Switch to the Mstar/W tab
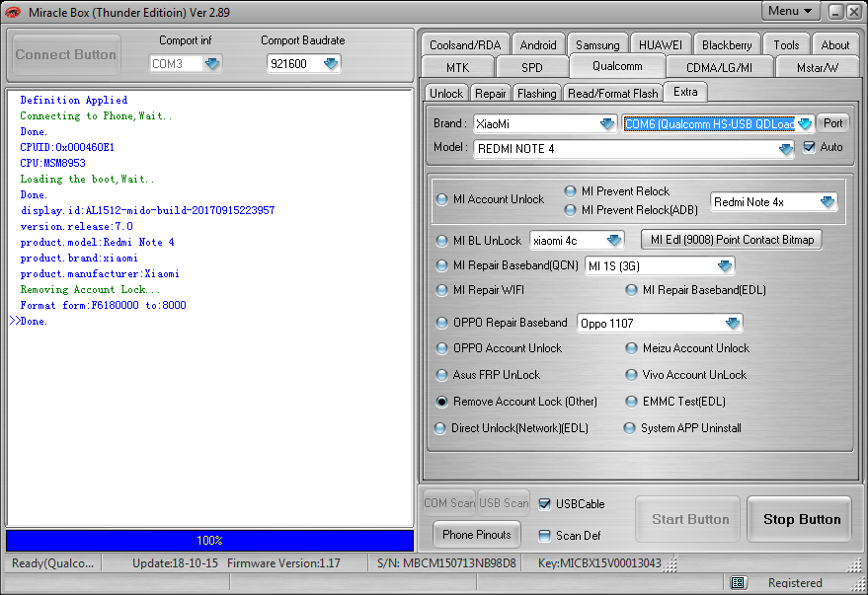This screenshot has width=868, height=595. tap(818, 67)
